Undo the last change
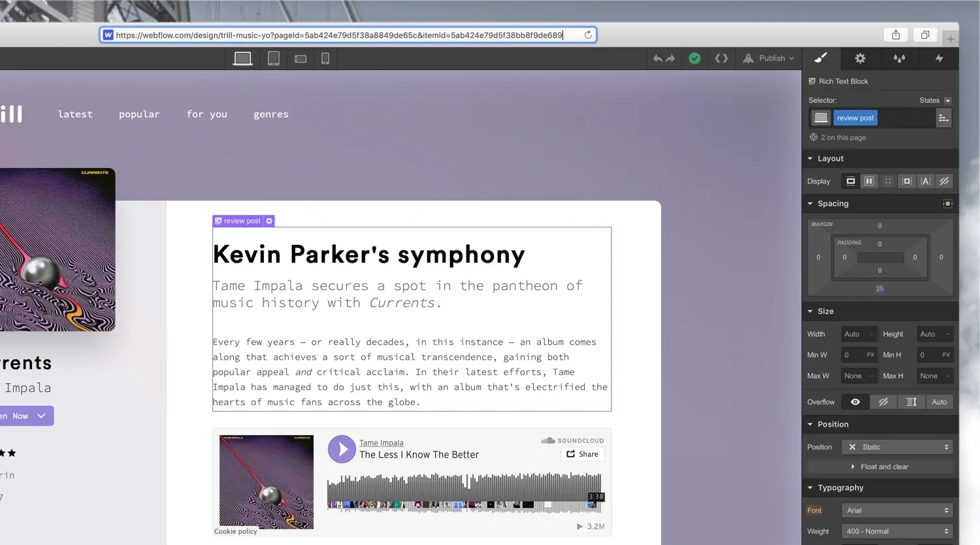The height and width of the screenshot is (545, 980). point(657,59)
